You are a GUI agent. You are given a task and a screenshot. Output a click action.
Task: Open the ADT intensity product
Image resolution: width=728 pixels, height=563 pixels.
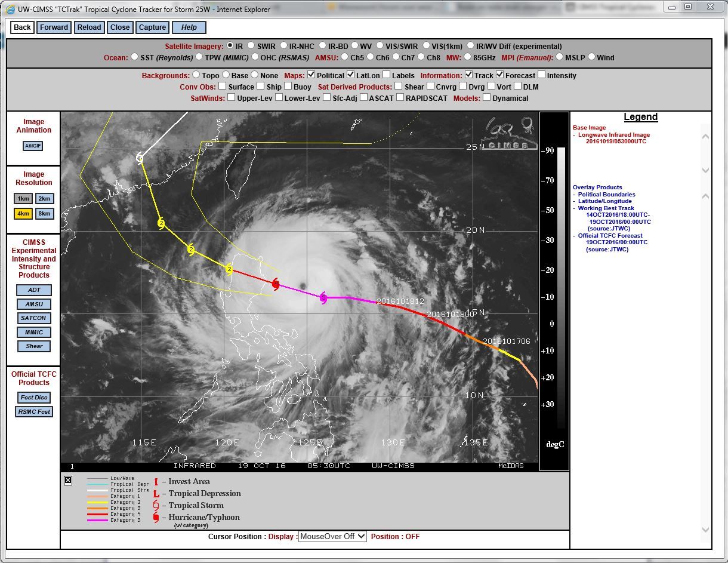34,290
